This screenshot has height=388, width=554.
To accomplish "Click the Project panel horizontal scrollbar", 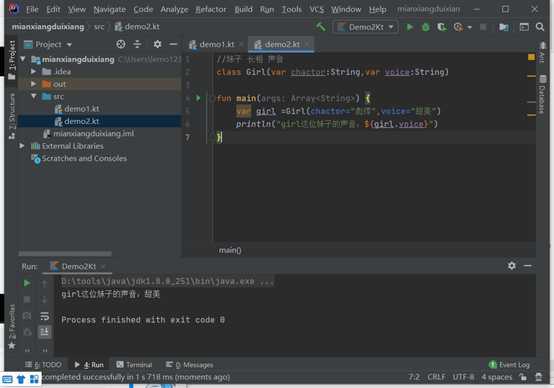I will pos(65,253).
